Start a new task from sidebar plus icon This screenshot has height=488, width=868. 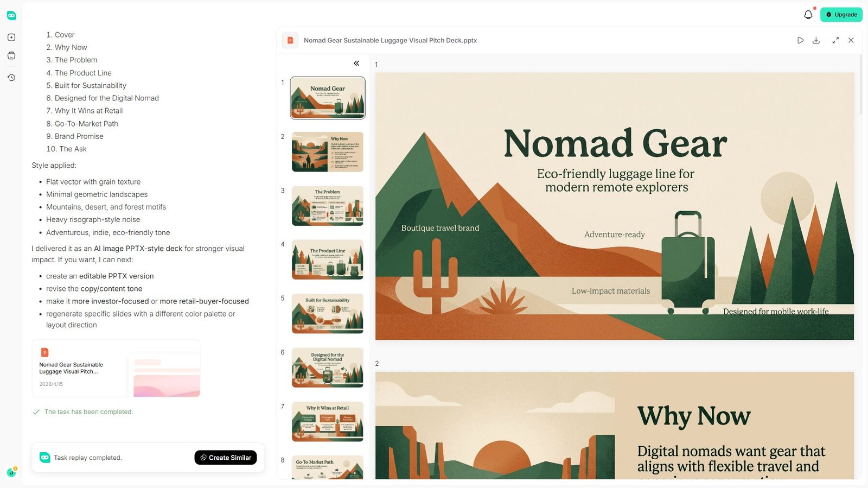click(11, 37)
